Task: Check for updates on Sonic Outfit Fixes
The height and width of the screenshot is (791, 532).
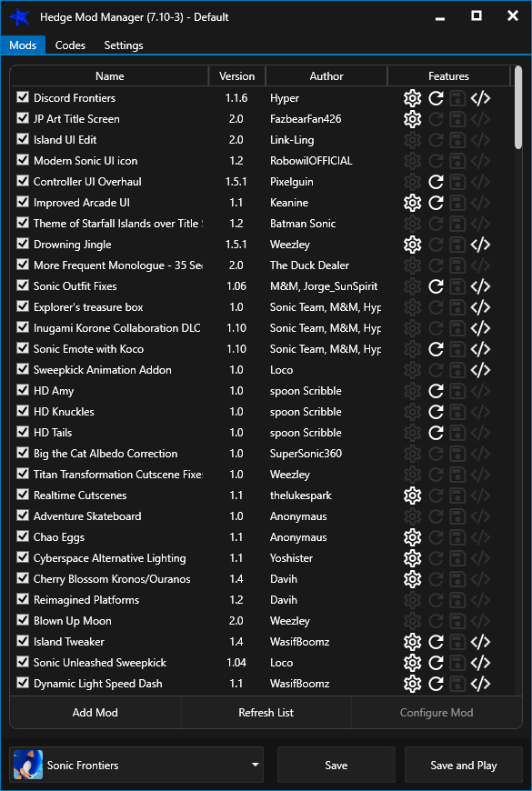Action: coord(435,285)
